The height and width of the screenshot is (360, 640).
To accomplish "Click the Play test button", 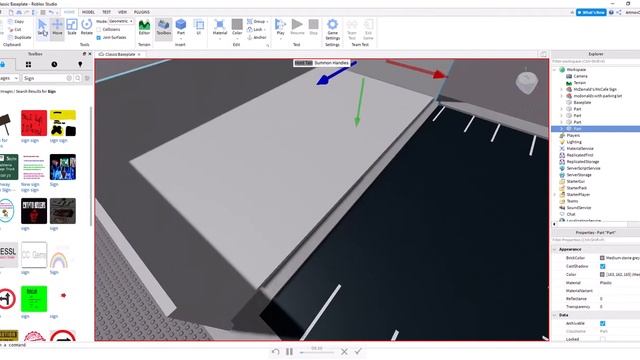I will tap(280, 27).
